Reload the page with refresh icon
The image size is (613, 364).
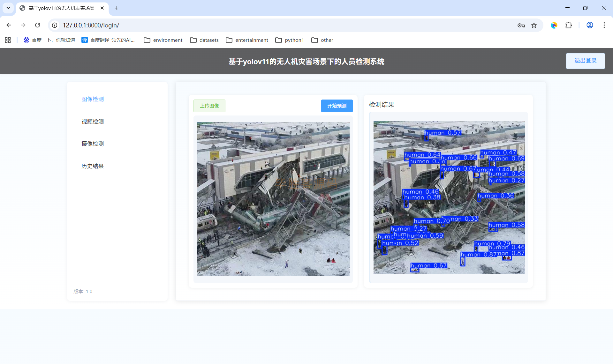point(38,25)
